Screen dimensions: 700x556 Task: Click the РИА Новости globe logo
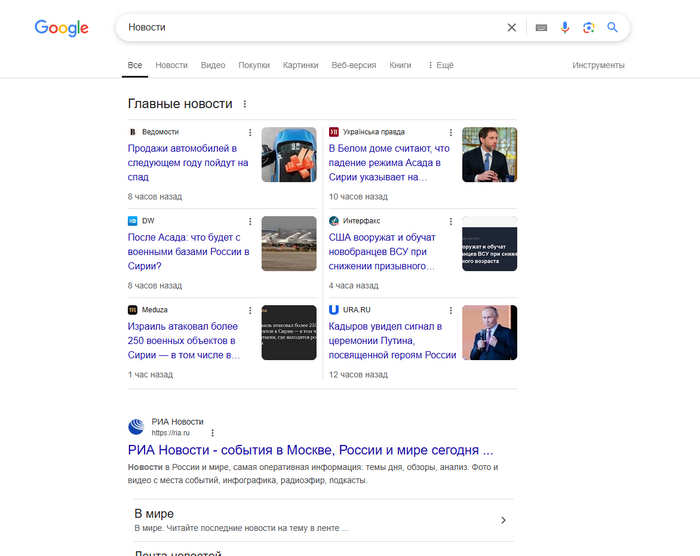point(136,427)
